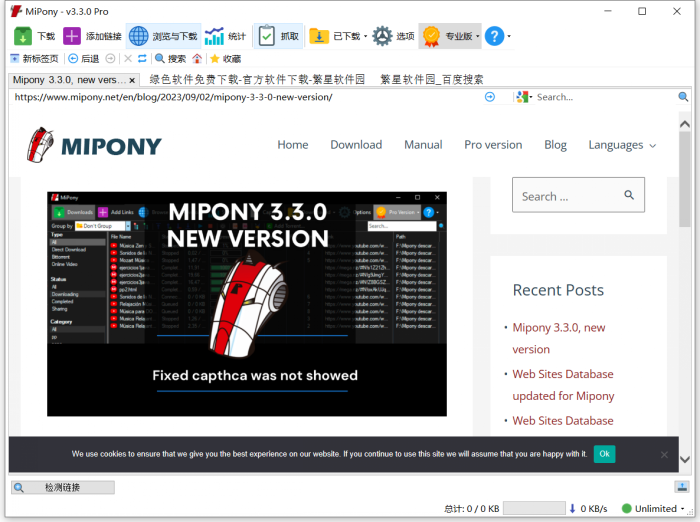Image resolution: width=700 pixels, height=522 pixels.
Task: Accept cookies with Ok button
Action: click(x=604, y=454)
